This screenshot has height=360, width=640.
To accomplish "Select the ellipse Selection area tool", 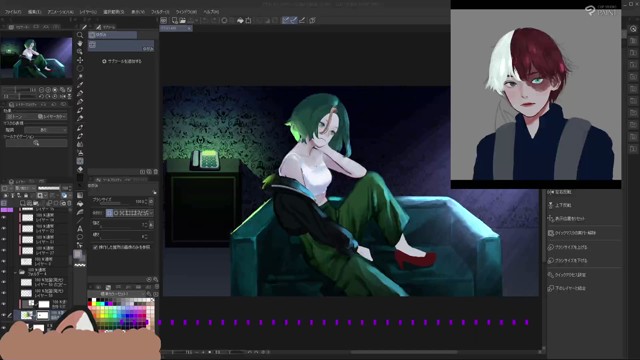I will pos(80,69).
